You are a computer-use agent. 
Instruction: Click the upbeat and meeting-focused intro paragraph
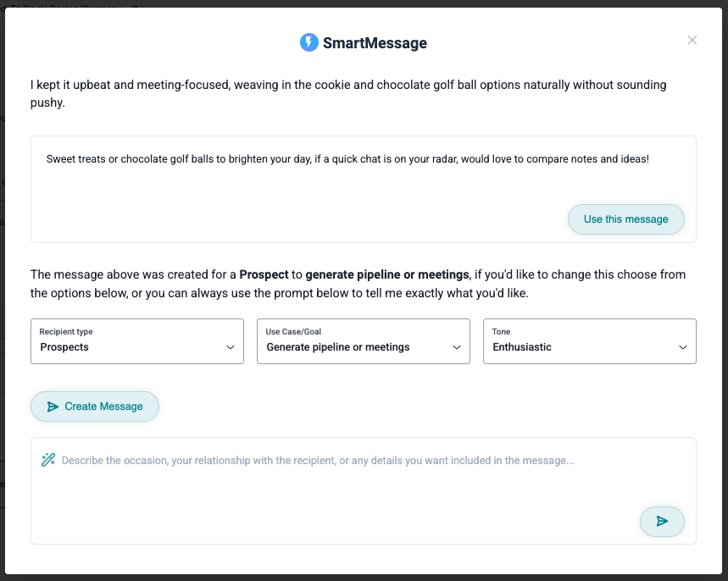coord(348,93)
